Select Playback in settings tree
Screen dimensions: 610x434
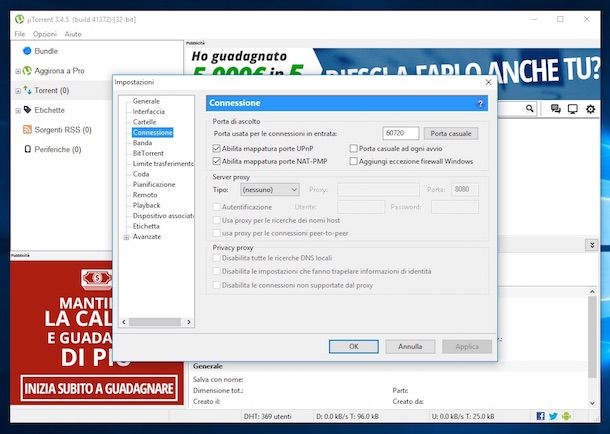pyautogui.click(x=146, y=205)
